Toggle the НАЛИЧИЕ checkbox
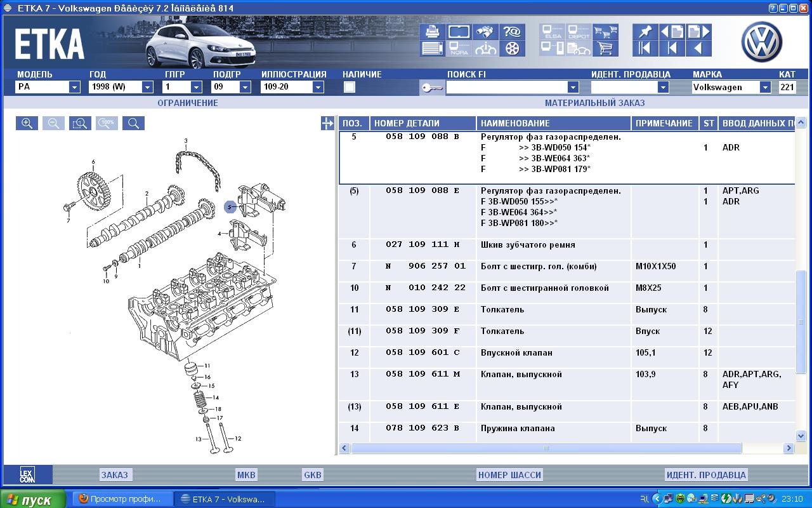 350,88
